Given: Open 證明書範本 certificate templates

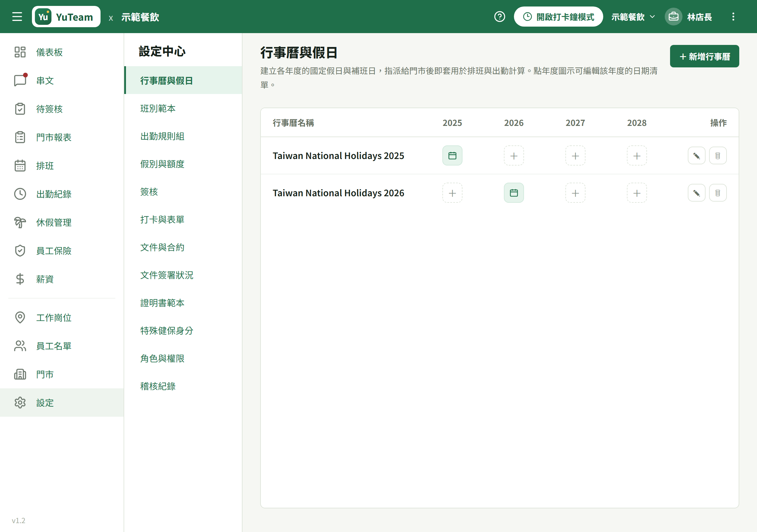Looking at the screenshot, I should (x=183, y=303).
